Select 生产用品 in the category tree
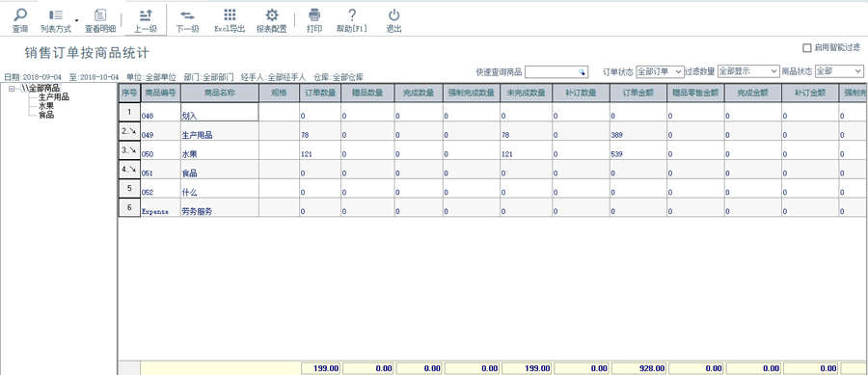 tap(54, 97)
